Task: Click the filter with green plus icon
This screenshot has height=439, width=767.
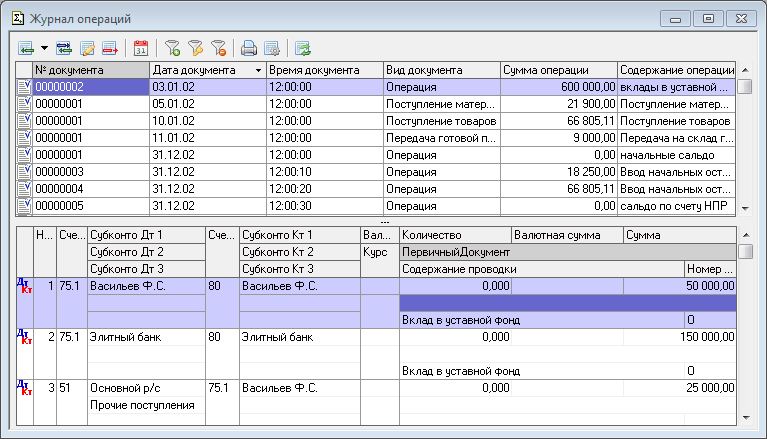Action: [x=172, y=47]
